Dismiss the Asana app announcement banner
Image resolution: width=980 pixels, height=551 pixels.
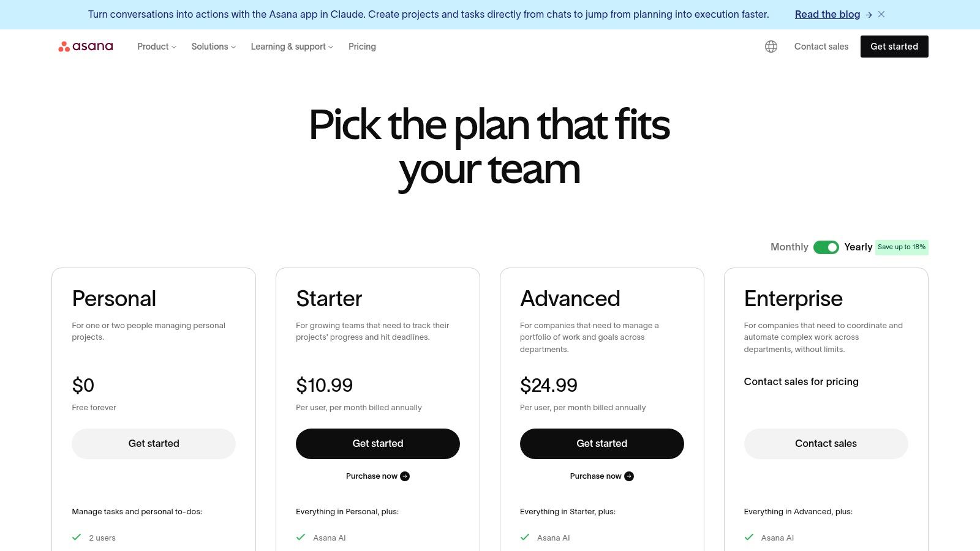coord(881,14)
